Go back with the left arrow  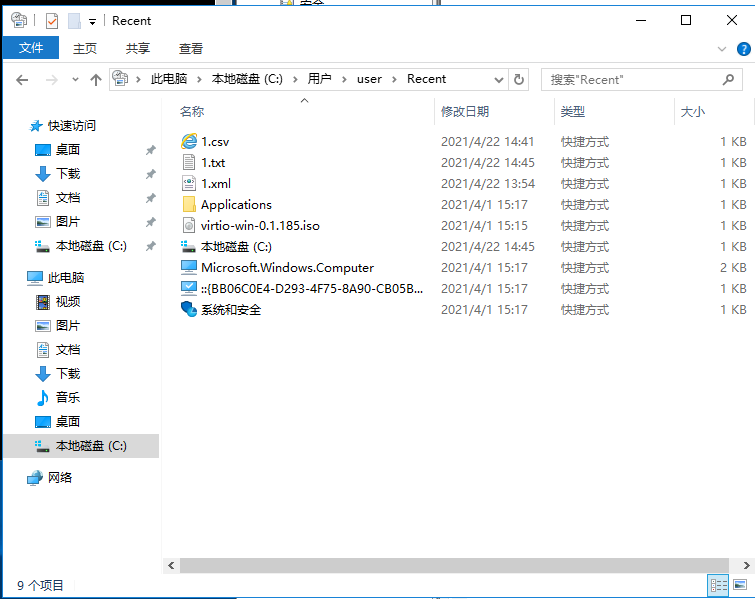22,79
